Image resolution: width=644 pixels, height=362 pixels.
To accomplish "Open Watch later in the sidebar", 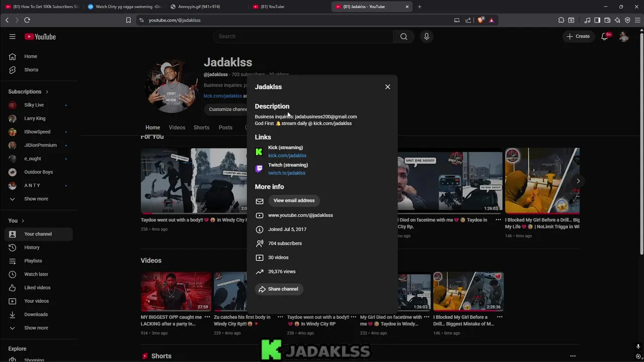I will pos(39,274).
